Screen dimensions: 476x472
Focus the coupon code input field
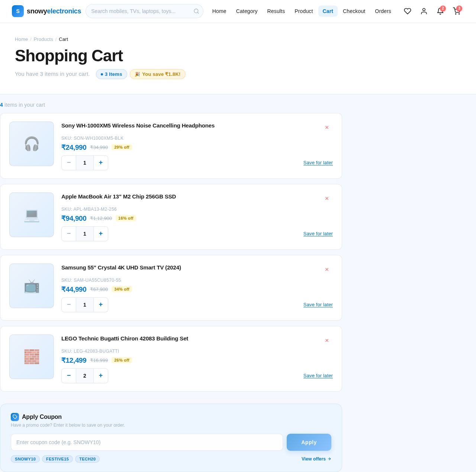tap(147, 442)
